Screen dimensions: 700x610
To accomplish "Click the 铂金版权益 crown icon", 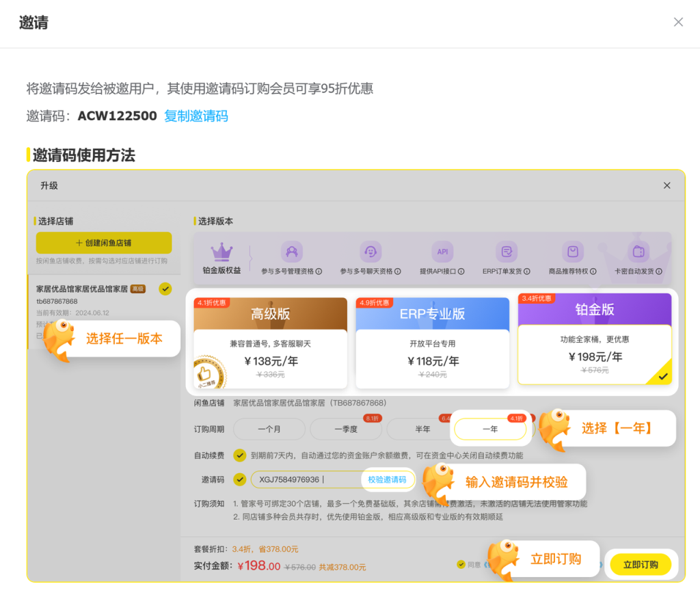I will (x=221, y=252).
